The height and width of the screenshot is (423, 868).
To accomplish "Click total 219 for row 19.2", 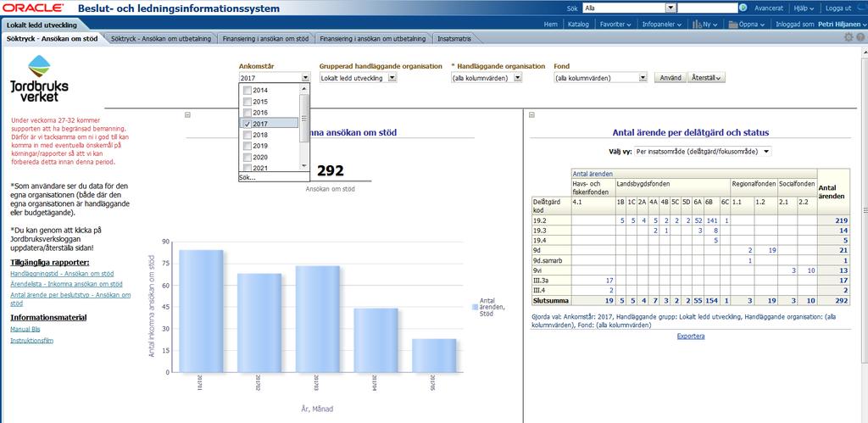I will 842,220.
